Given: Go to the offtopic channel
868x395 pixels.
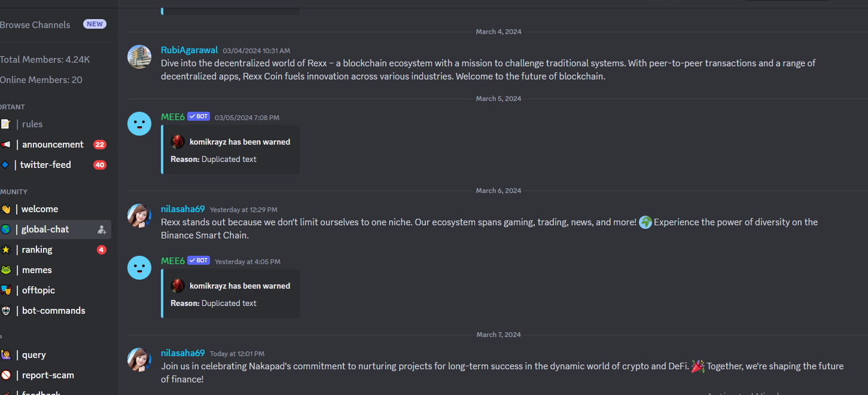Looking at the screenshot, I should click(55, 290).
